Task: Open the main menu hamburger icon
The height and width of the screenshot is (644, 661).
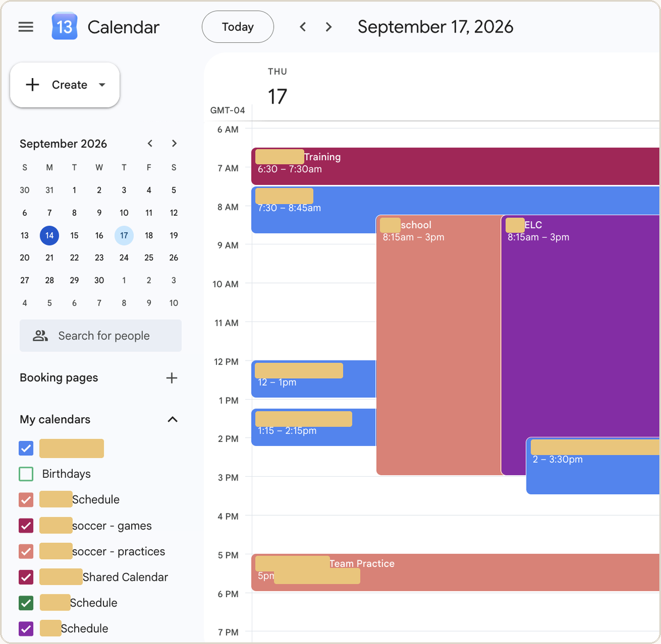Action: (x=26, y=27)
